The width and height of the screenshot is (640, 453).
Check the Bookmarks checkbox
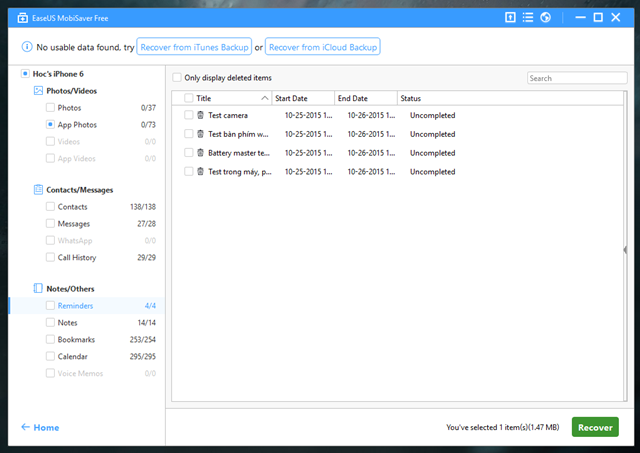point(50,339)
